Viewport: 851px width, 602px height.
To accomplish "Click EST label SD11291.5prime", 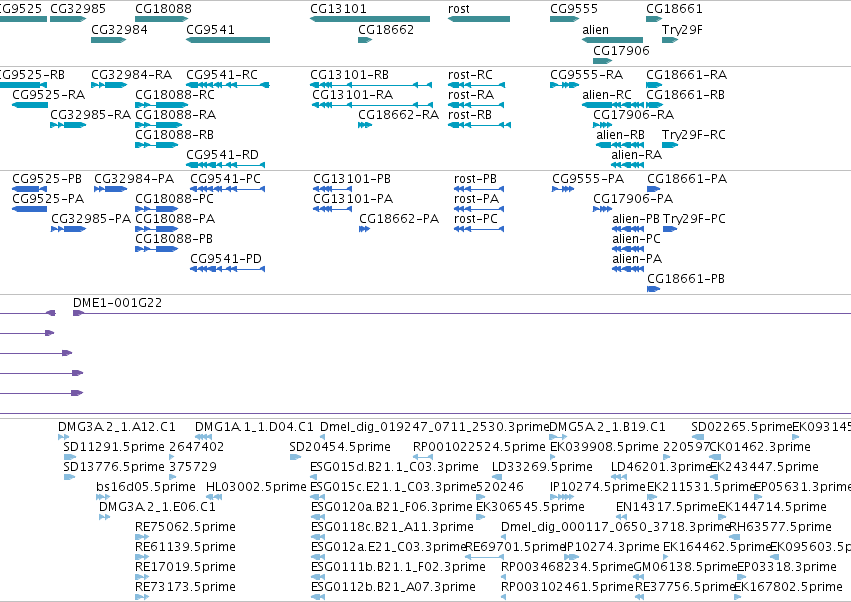I will click(x=113, y=447).
